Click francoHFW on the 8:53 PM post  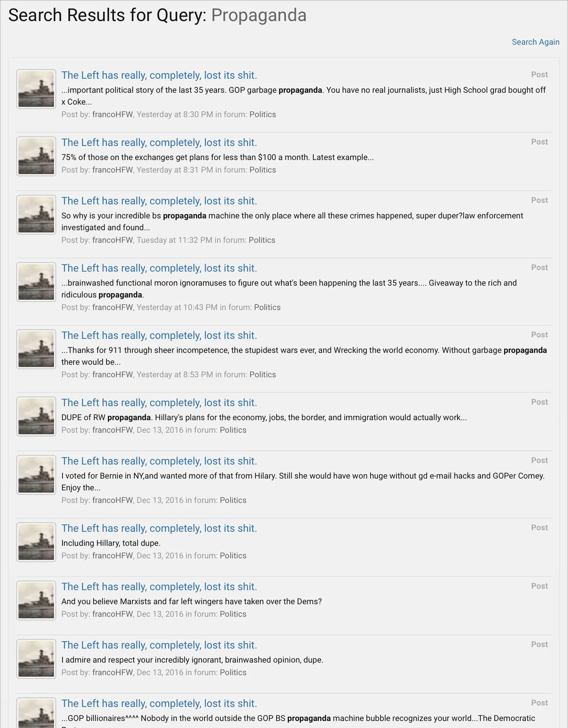(112, 375)
